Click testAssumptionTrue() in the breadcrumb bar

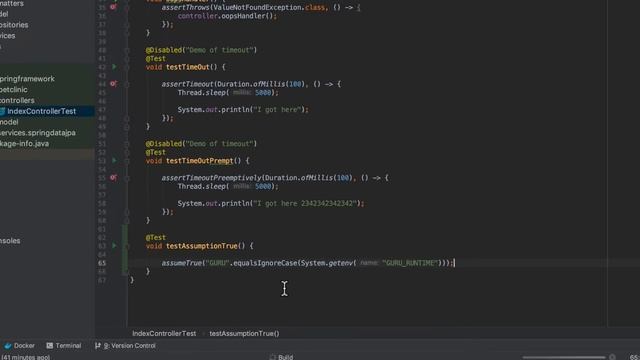coord(244,333)
